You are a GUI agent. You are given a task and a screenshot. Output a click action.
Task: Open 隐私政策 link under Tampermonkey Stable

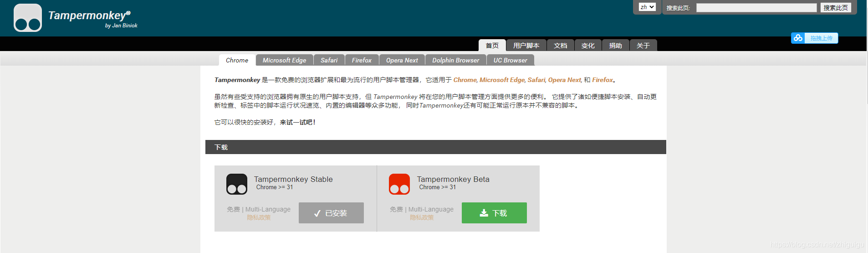(x=259, y=217)
